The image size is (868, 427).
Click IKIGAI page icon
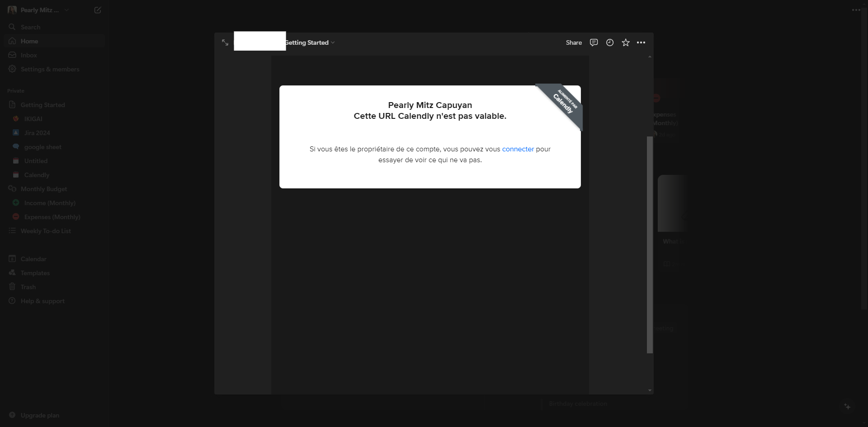tap(16, 118)
